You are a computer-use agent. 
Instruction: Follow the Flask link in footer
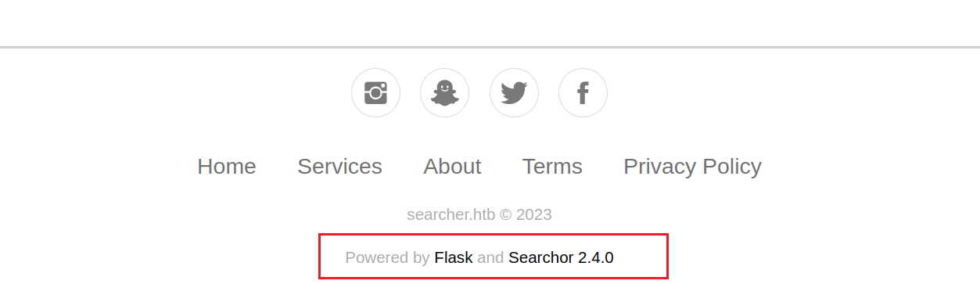[454, 257]
